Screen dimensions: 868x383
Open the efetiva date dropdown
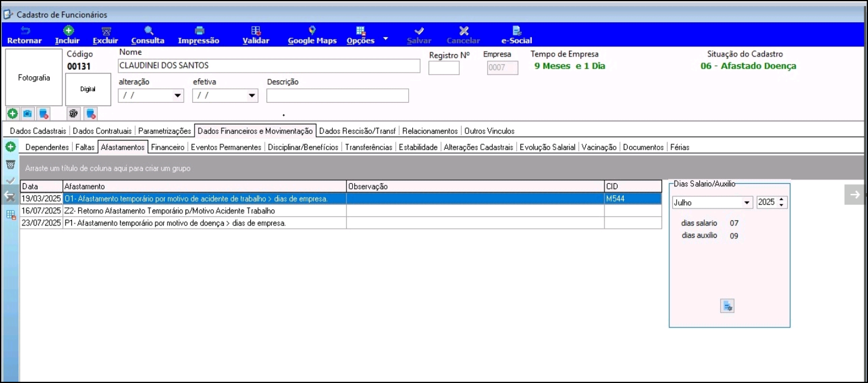pyautogui.click(x=252, y=95)
